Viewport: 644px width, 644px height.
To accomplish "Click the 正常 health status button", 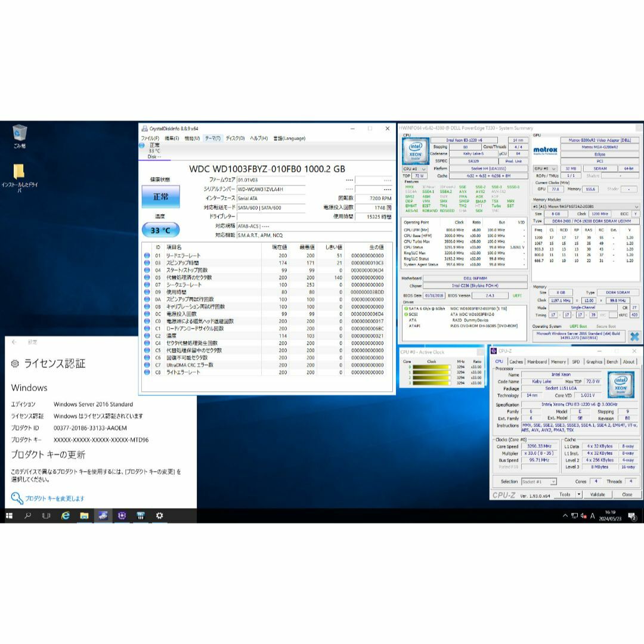I will click(x=160, y=197).
